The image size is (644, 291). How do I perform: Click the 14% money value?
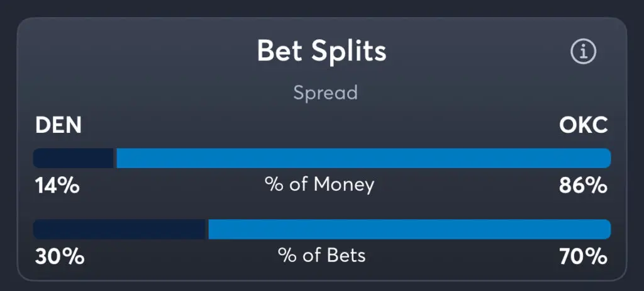pyautogui.click(x=57, y=186)
